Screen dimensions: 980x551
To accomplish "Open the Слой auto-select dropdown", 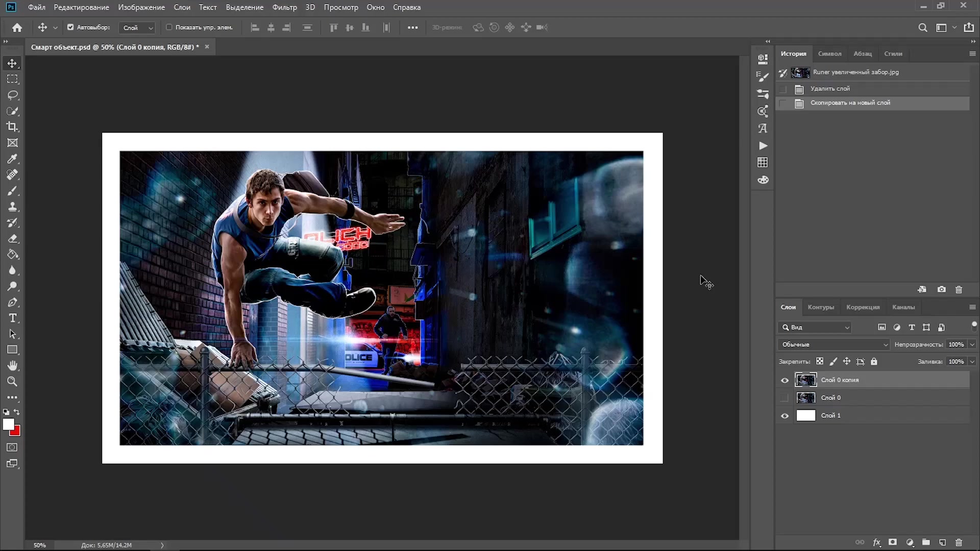I will pyautogui.click(x=137, y=28).
